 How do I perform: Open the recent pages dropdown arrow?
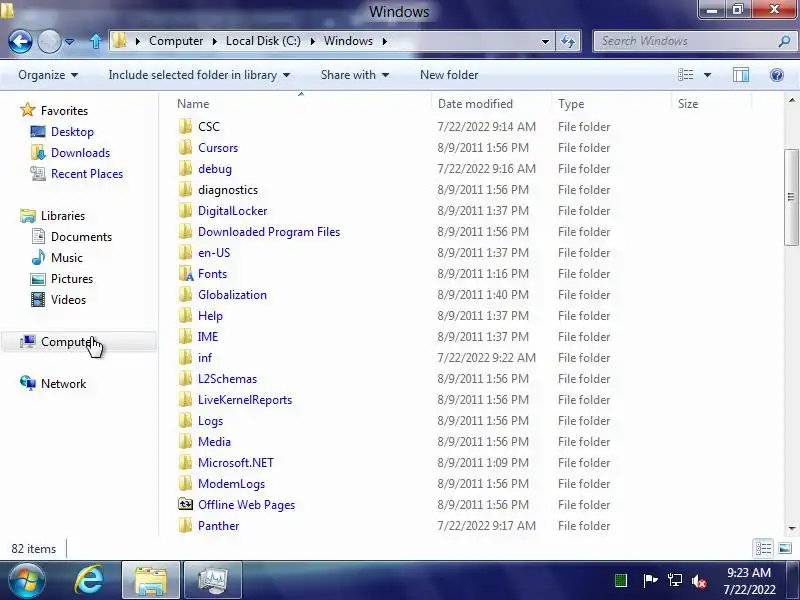pyautogui.click(x=69, y=41)
